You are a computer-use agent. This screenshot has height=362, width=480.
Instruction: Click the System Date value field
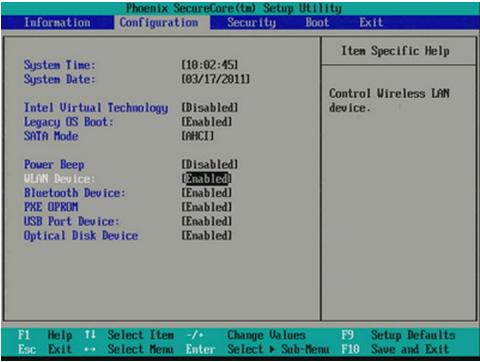(x=216, y=79)
